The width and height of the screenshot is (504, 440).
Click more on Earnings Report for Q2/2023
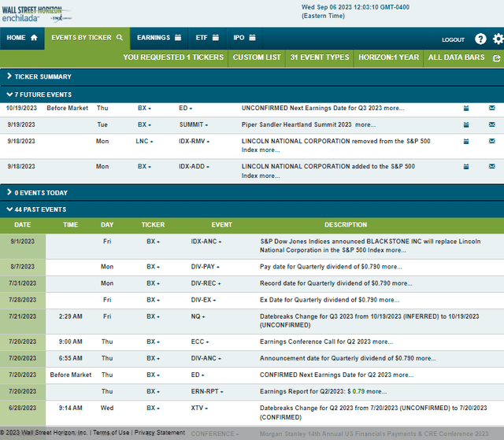point(376,391)
